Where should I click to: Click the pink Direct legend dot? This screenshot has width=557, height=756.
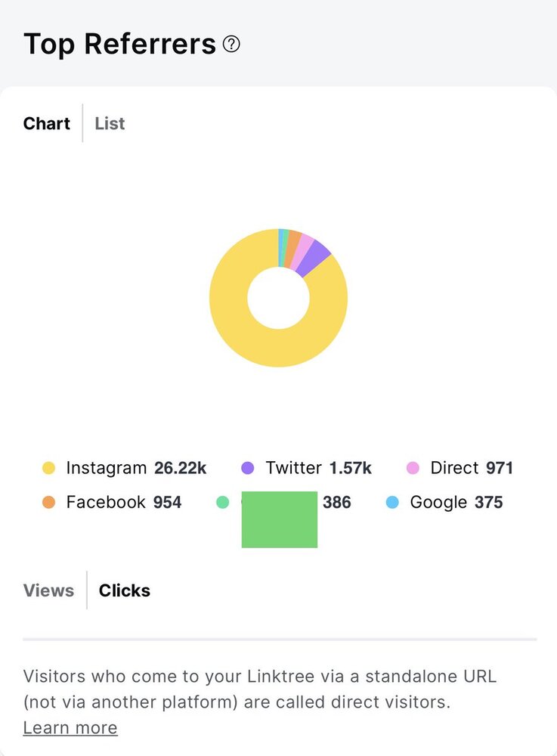[x=413, y=468]
